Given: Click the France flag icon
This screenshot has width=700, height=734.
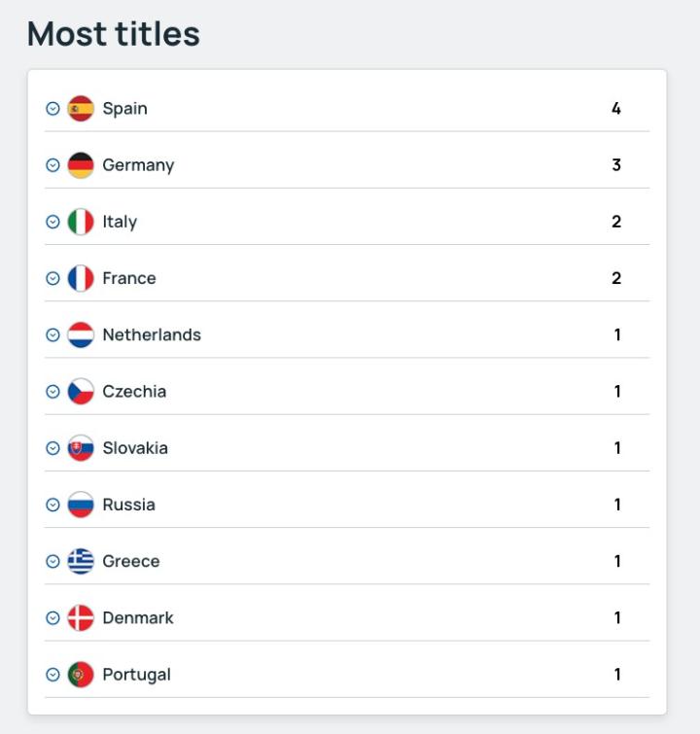Looking at the screenshot, I should coord(81,278).
